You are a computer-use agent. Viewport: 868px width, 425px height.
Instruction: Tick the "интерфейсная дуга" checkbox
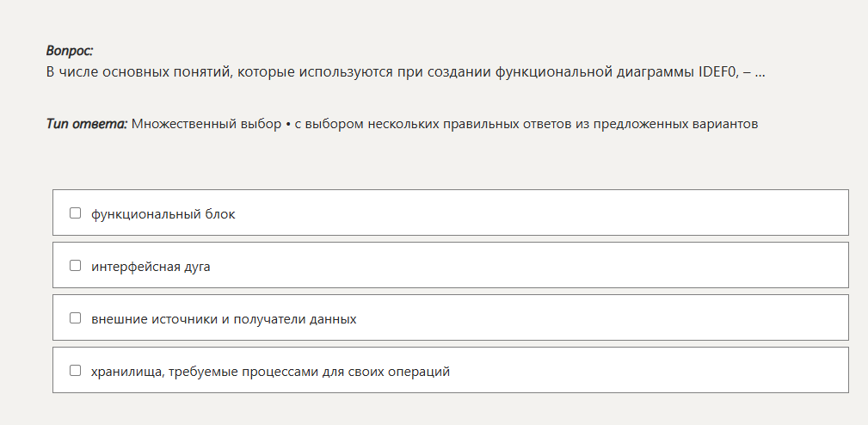75,266
